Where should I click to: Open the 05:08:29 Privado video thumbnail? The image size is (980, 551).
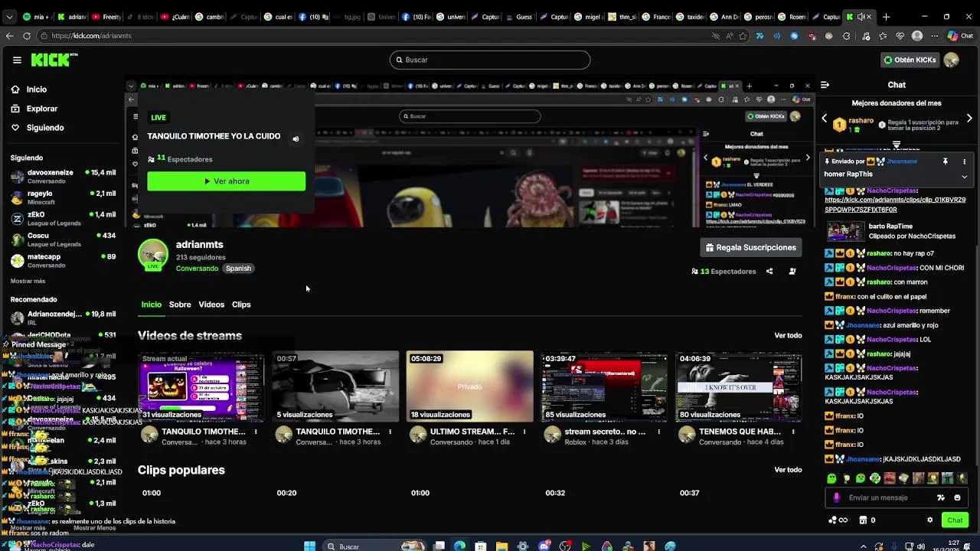[x=469, y=386]
